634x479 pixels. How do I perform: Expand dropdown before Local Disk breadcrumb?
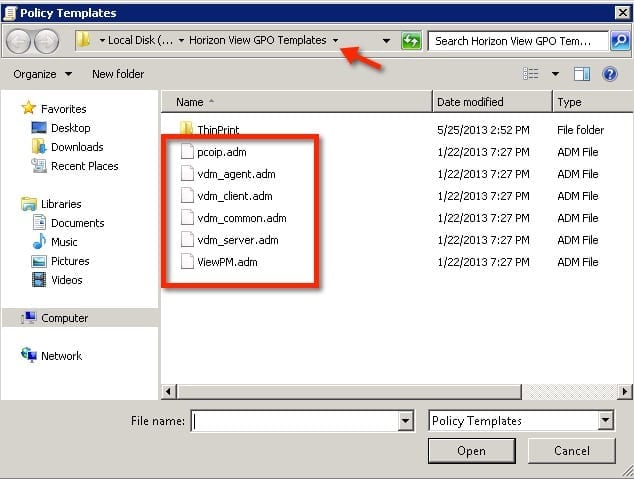102,40
